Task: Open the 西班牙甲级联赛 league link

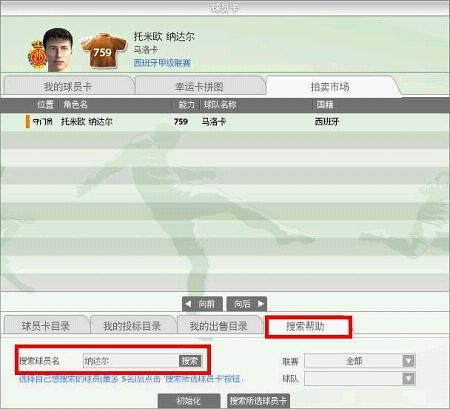Action: click(x=162, y=63)
